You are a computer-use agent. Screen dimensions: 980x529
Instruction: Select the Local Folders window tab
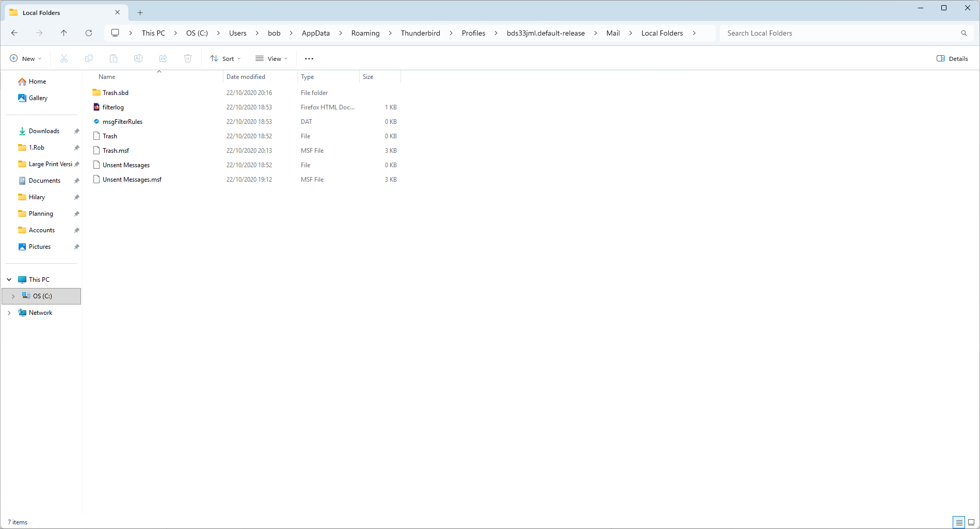(x=66, y=12)
